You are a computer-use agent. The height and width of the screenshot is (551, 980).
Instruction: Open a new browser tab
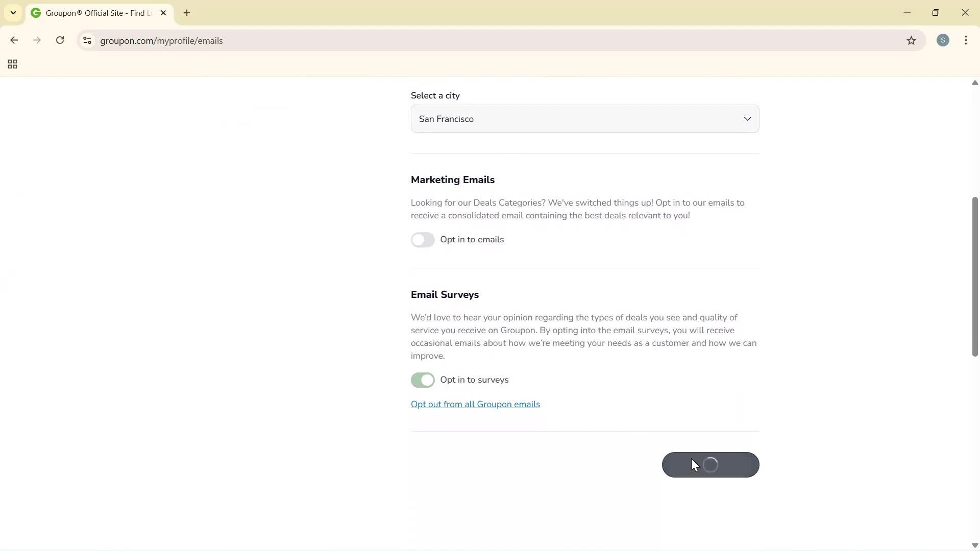pos(187,13)
